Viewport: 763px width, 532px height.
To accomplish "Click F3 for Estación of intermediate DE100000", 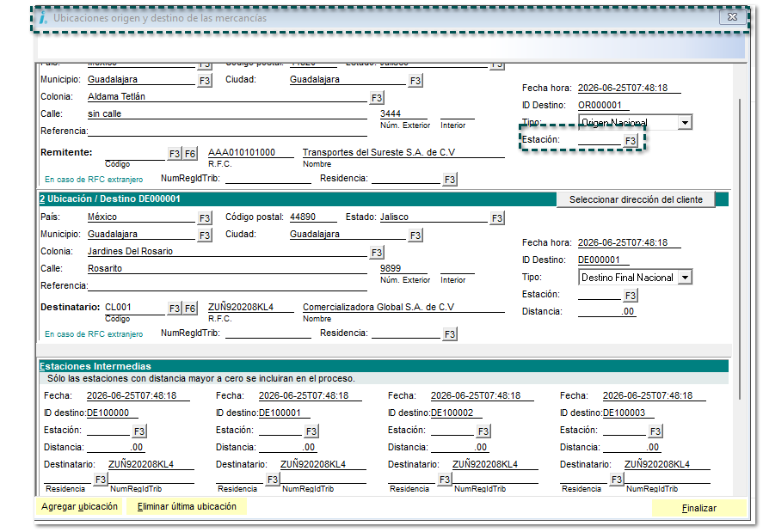I will [139, 431].
